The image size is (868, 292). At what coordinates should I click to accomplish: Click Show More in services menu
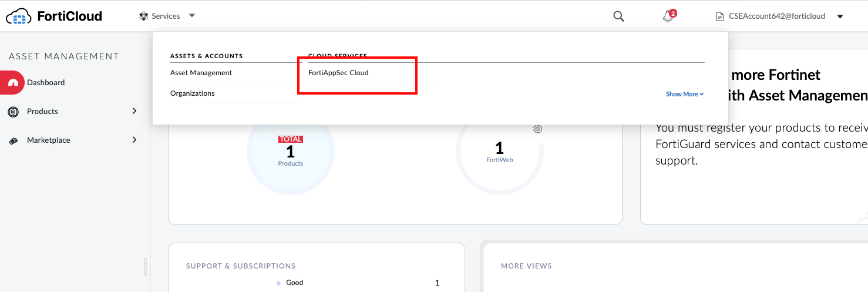click(x=685, y=94)
